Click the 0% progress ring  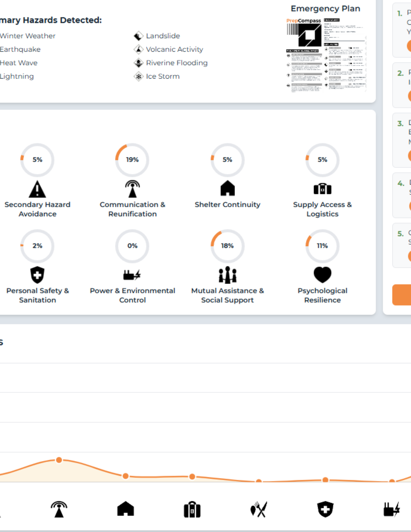132,246
